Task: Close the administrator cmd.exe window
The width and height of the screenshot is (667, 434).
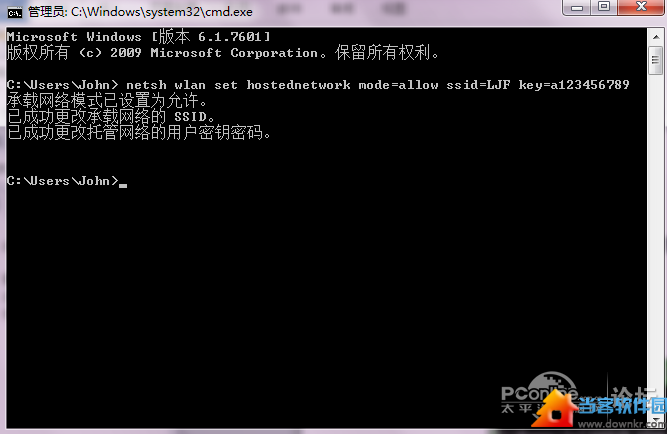Action: pos(641,7)
